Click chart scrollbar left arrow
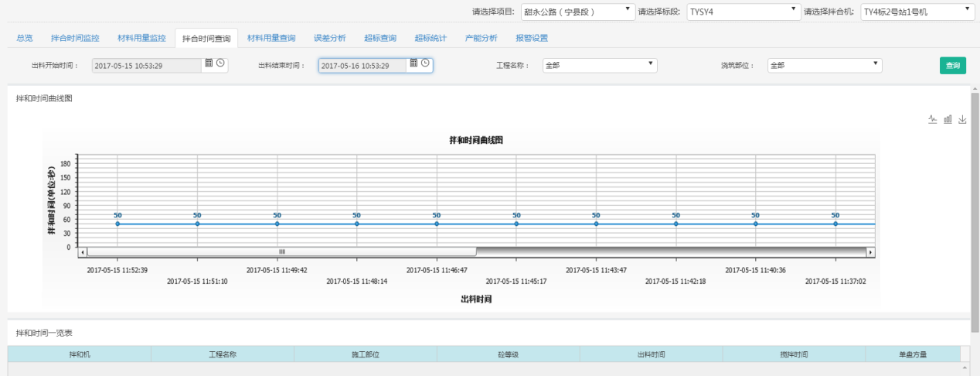 84,252
